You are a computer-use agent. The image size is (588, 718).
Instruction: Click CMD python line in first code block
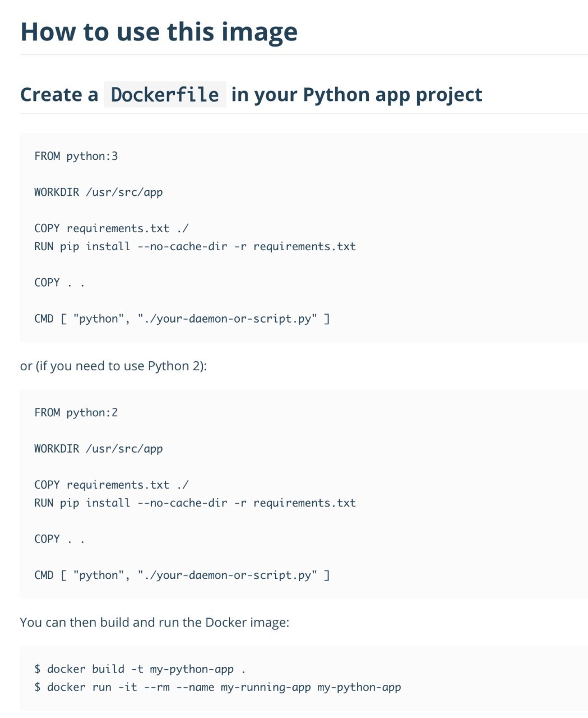pos(182,319)
